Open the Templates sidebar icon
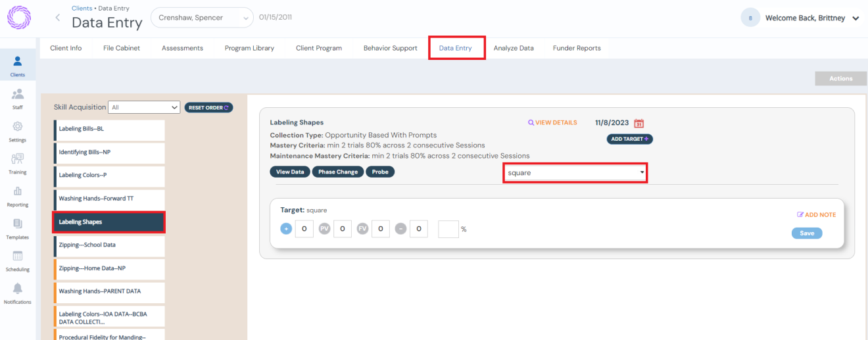The height and width of the screenshot is (340, 868). 18,224
